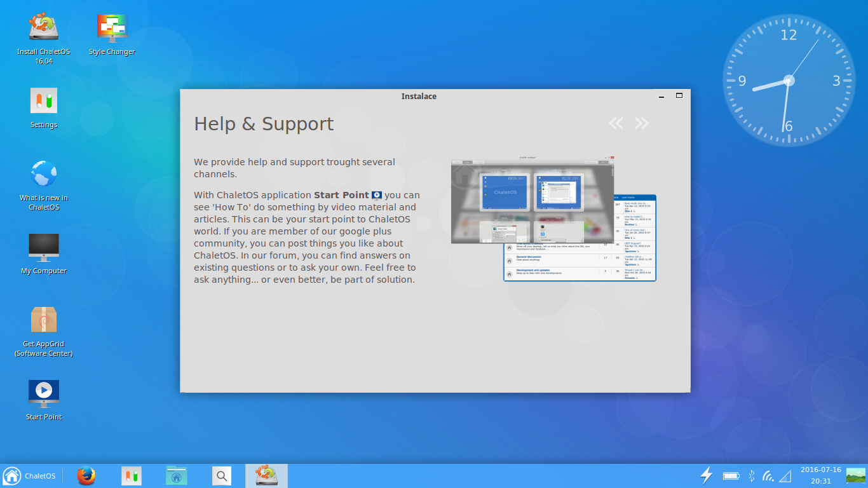This screenshot has width=868, height=488.
Task: Open the search magnifier in taskbar
Action: 221,476
